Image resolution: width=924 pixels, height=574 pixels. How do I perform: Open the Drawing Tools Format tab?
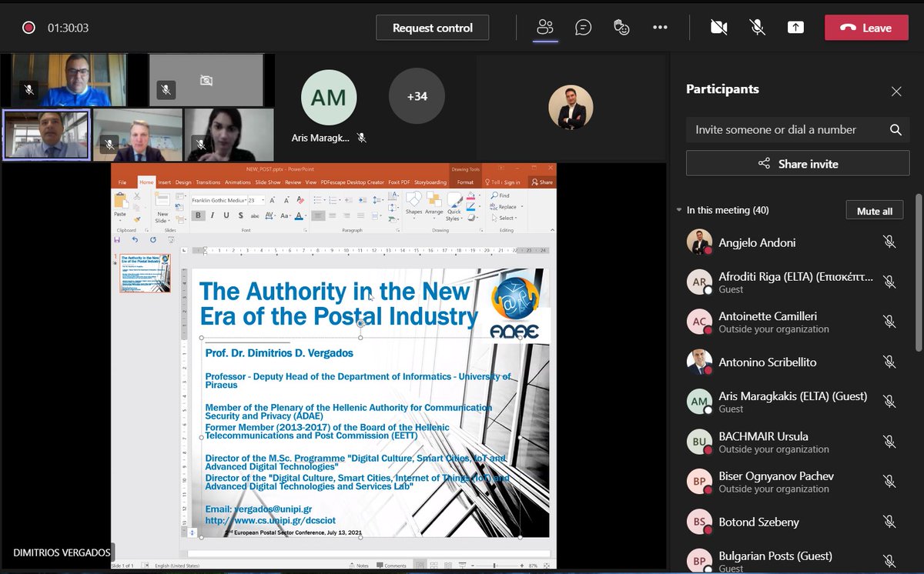point(465,182)
